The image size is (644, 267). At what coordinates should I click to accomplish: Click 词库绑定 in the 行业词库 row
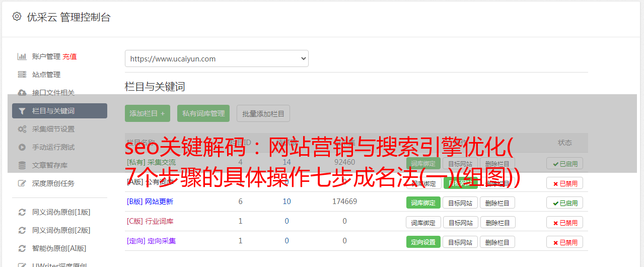click(x=423, y=222)
